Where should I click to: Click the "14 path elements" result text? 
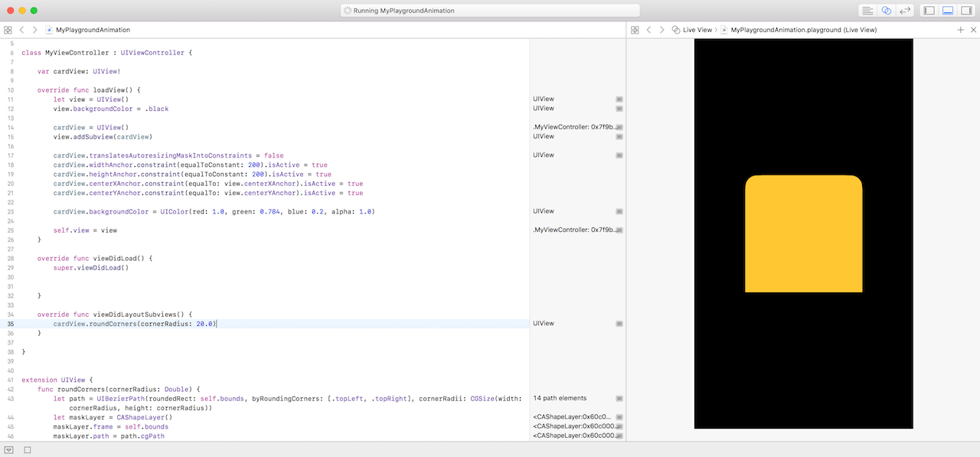560,398
